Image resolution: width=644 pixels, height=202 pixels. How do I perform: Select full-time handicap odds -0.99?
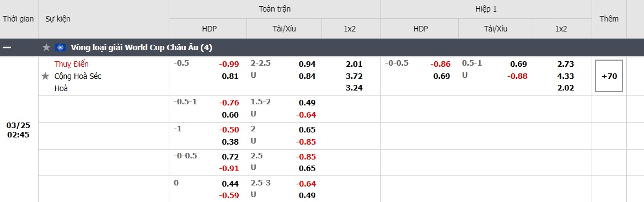click(229, 64)
